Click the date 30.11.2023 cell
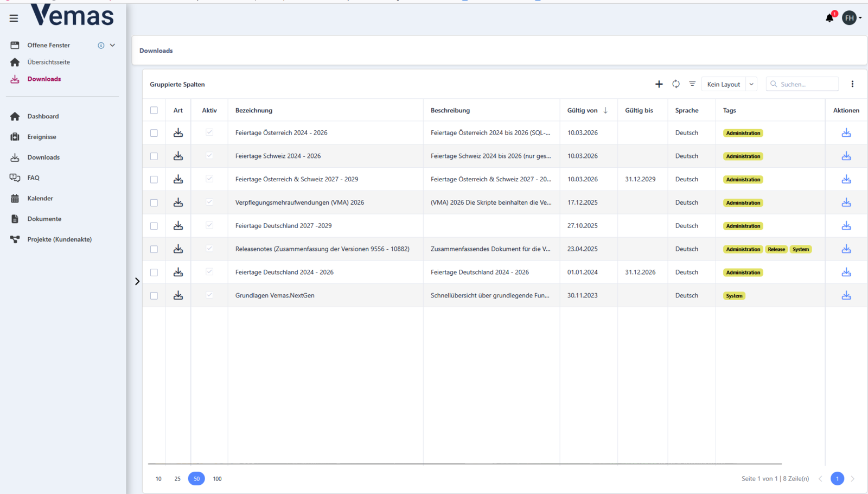Screen dimensions: 868x494 (x=583, y=296)
